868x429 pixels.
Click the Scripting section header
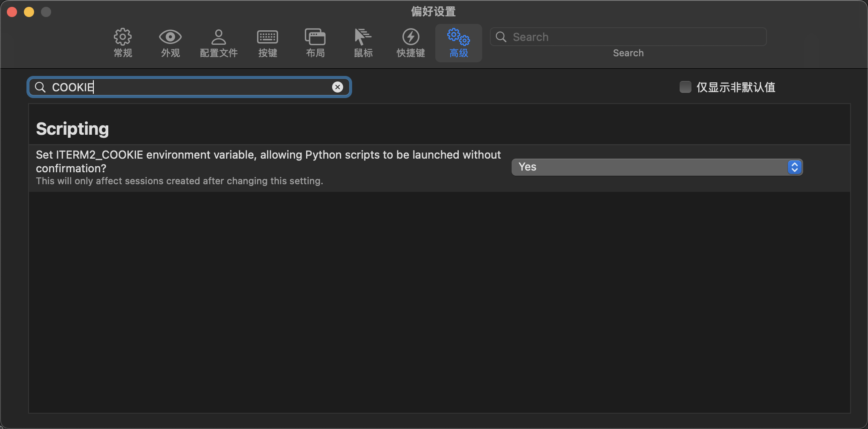click(72, 129)
